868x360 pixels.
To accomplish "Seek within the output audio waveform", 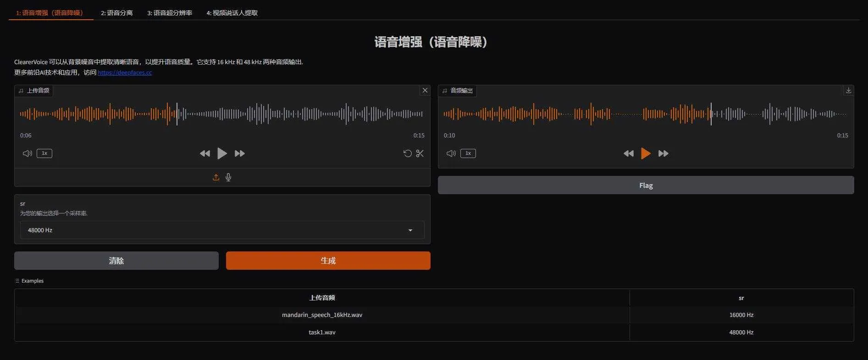I will [x=645, y=114].
